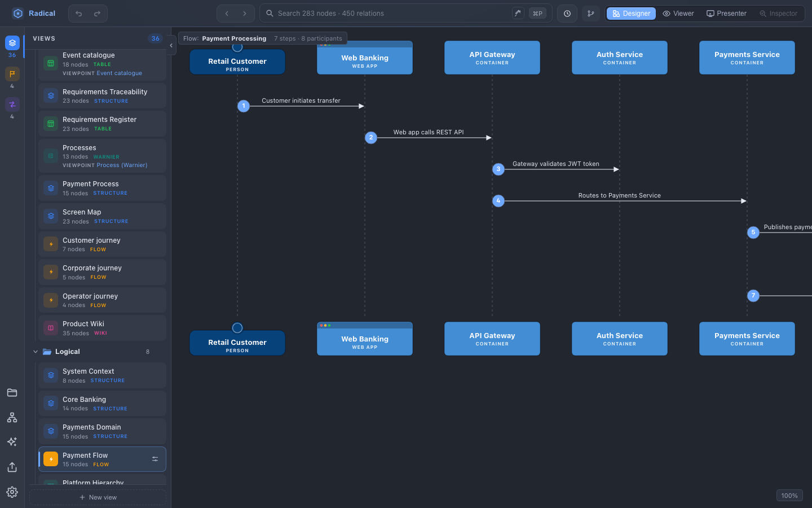
Task: Click the export share icon
Action: 12,467
